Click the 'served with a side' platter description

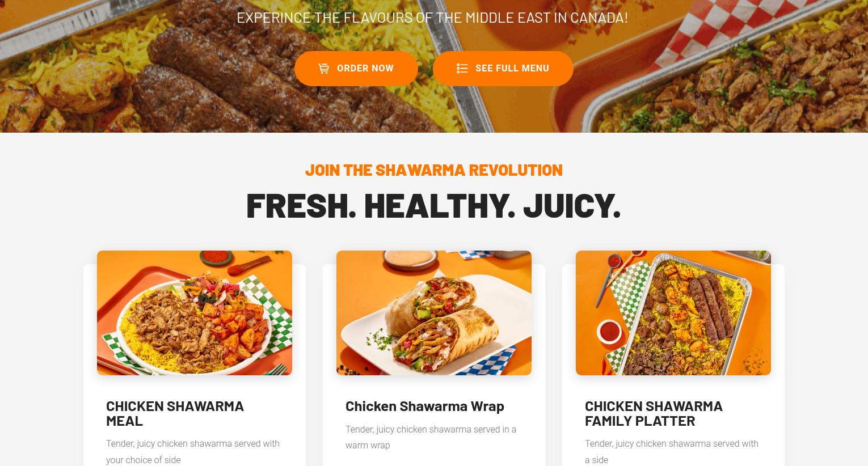pos(672,452)
